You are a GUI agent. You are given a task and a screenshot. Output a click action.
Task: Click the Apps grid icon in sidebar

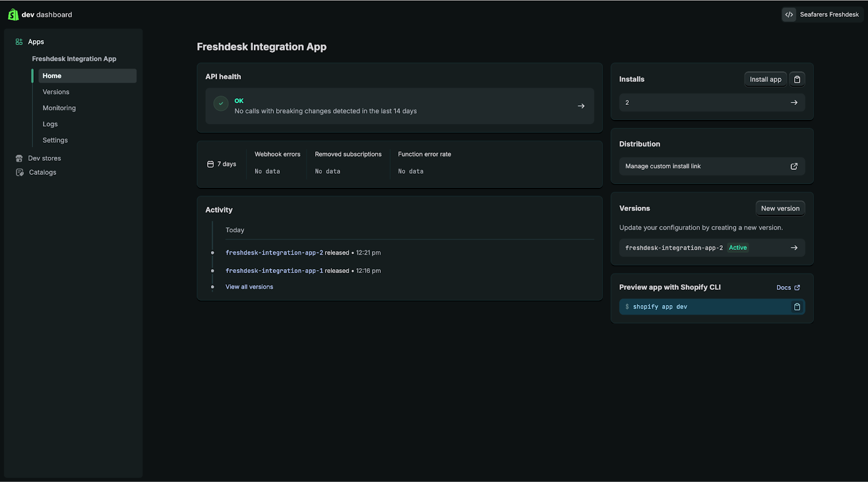tap(19, 42)
